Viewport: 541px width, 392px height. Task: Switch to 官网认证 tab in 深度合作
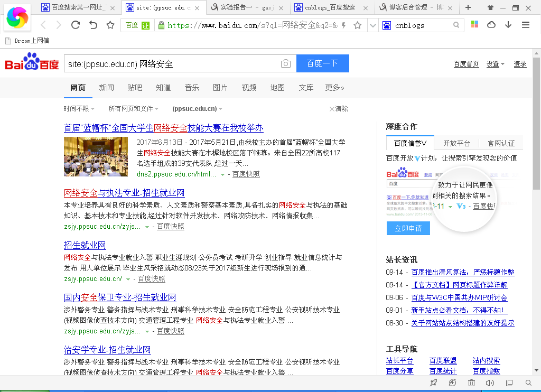tap(501, 143)
